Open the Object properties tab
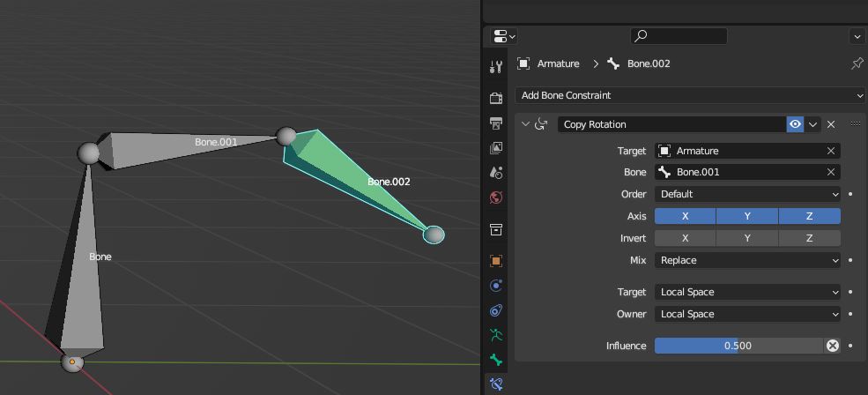Image resolution: width=868 pixels, height=395 pixels. click(496, 261)
